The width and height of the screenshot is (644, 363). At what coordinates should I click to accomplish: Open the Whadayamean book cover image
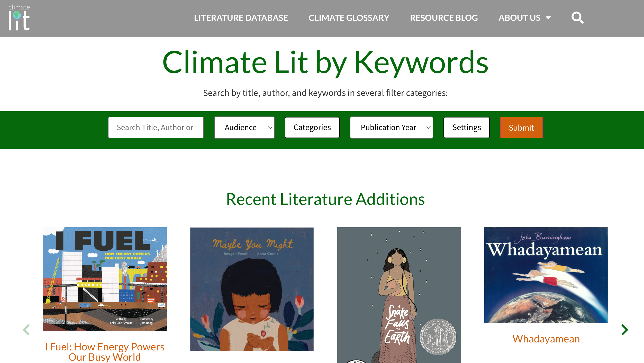click(x=546, y=275)
